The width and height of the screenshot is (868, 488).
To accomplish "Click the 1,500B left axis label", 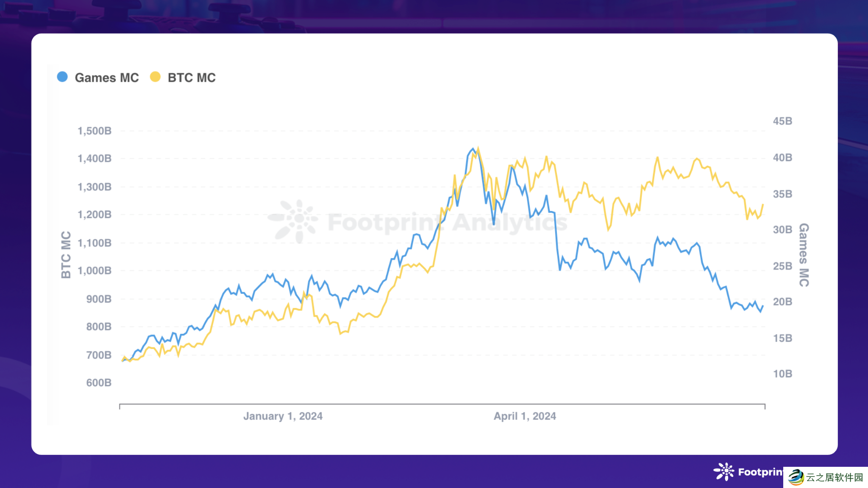I will (x=95, y=131).
